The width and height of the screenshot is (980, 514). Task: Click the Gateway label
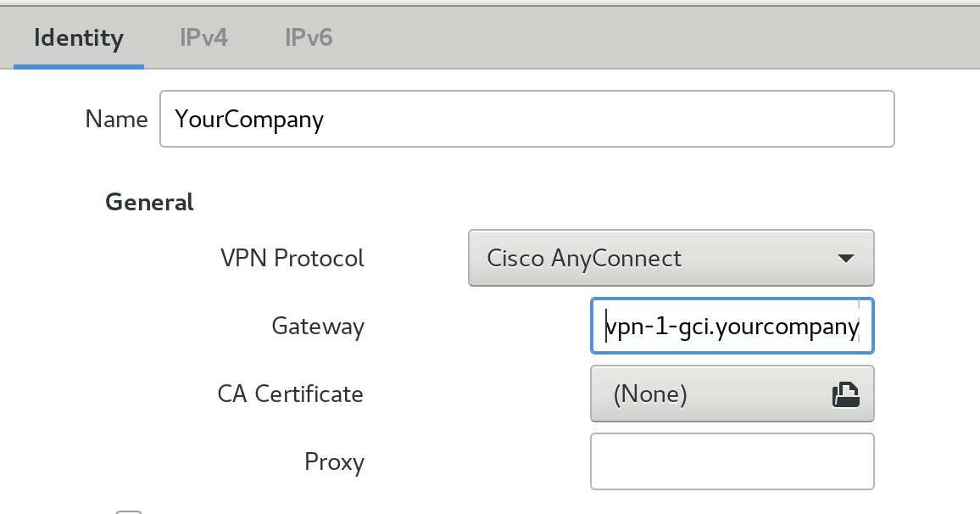318,327
